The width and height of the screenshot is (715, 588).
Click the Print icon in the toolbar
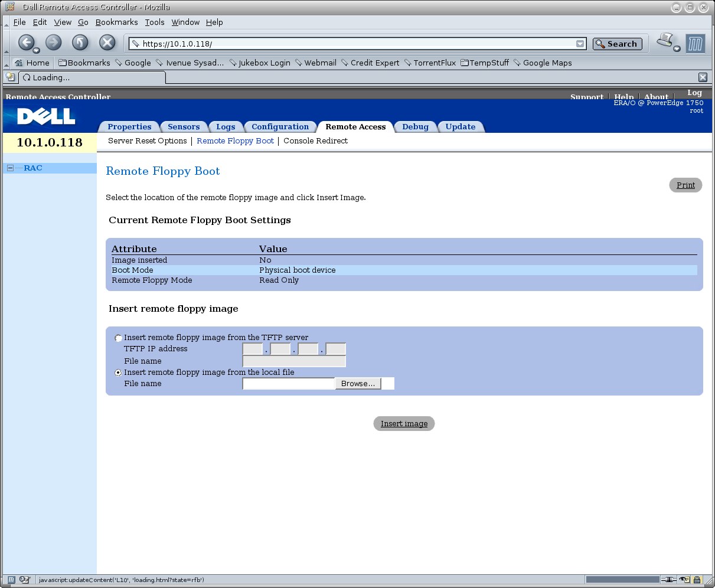[x=665, y=41]
